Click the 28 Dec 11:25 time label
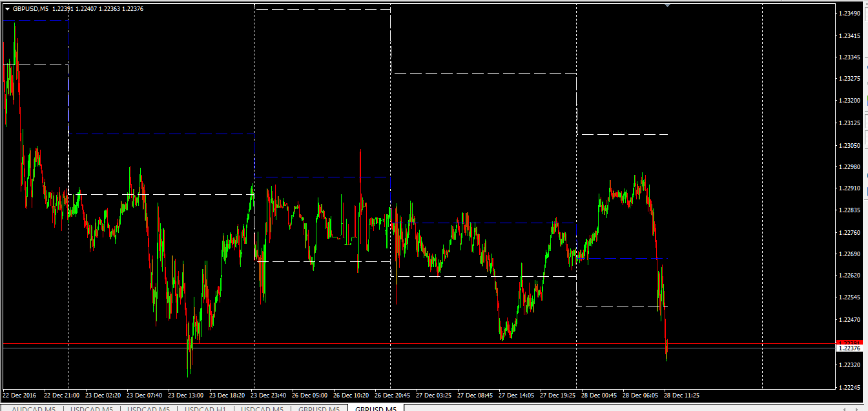Image resolution: width=868 pixels, height=411 pixels. [x=682, y=395]
